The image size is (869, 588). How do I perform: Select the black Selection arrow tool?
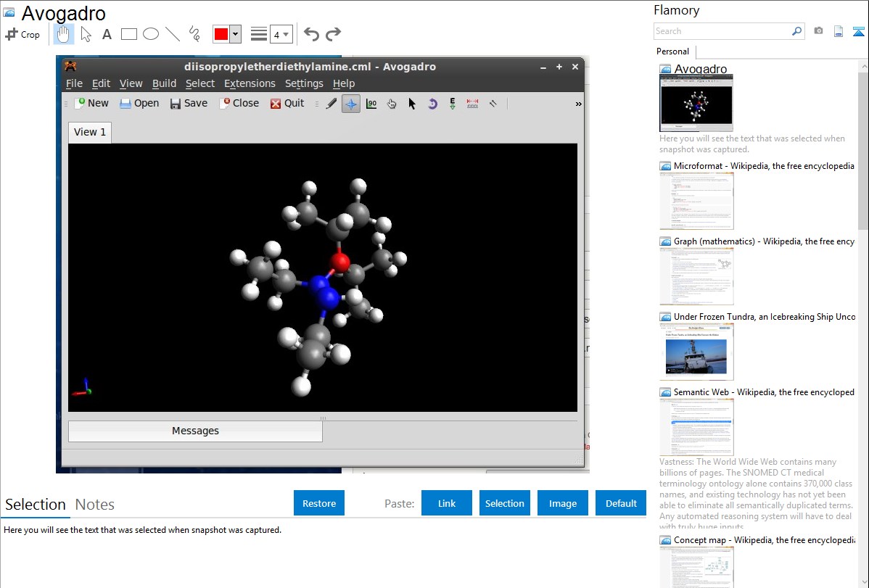[x=412, y=103]
